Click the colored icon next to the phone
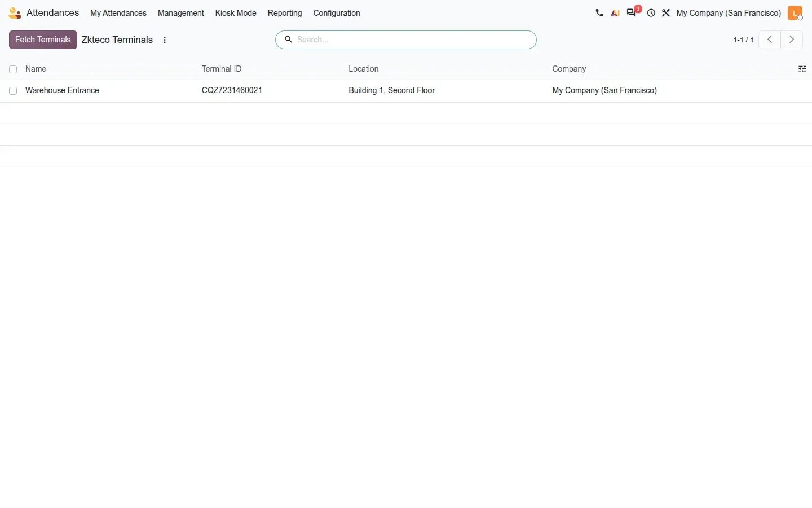812x508 pixels. click(x=615, y=13)
